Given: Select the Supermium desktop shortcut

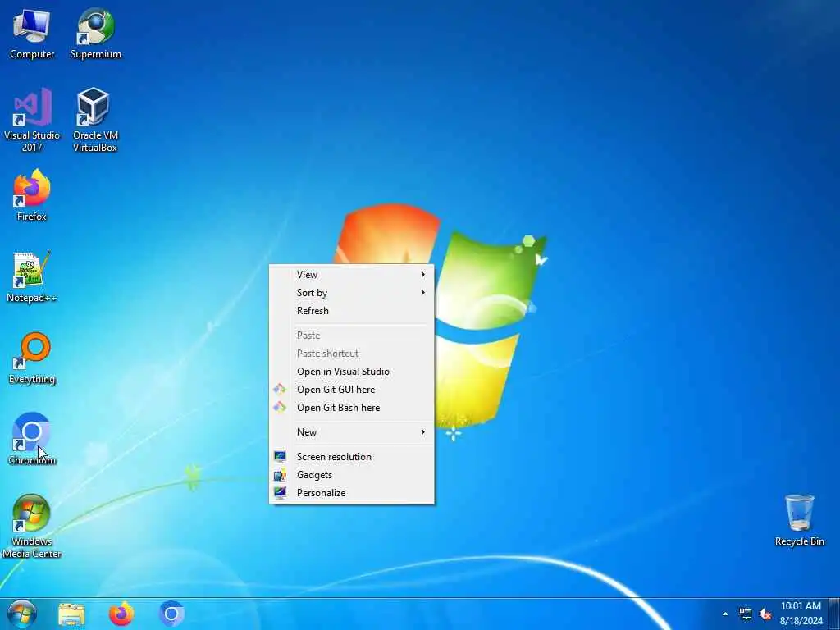Looking at the screenshot, I should pyautogui.click(x=95, y=33).
